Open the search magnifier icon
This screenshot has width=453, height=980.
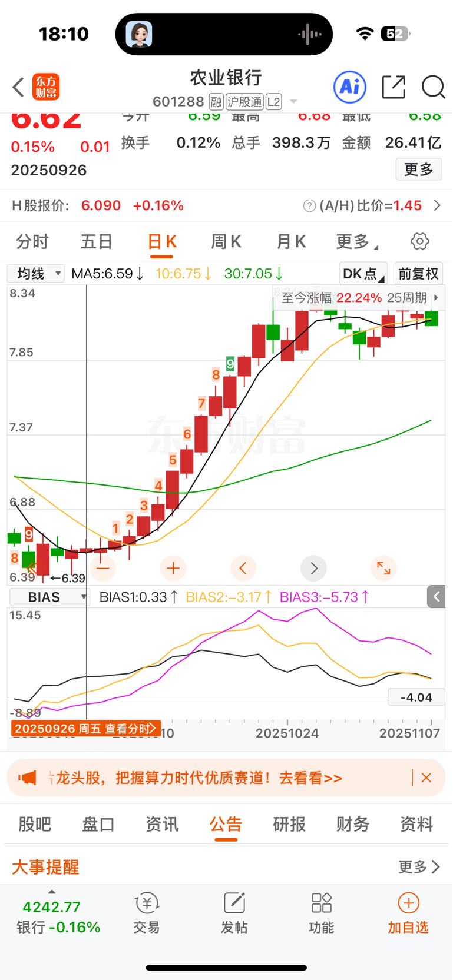tap(434, 87)
